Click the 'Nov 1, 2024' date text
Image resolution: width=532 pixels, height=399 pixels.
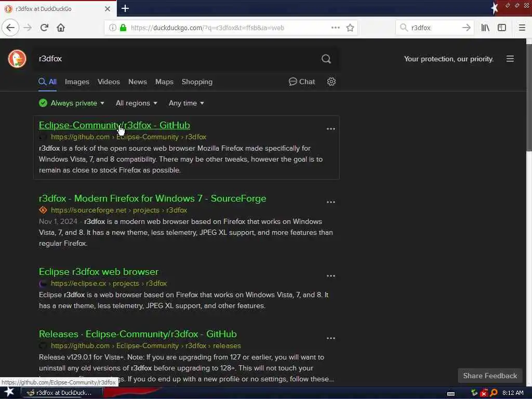(58, 221)
